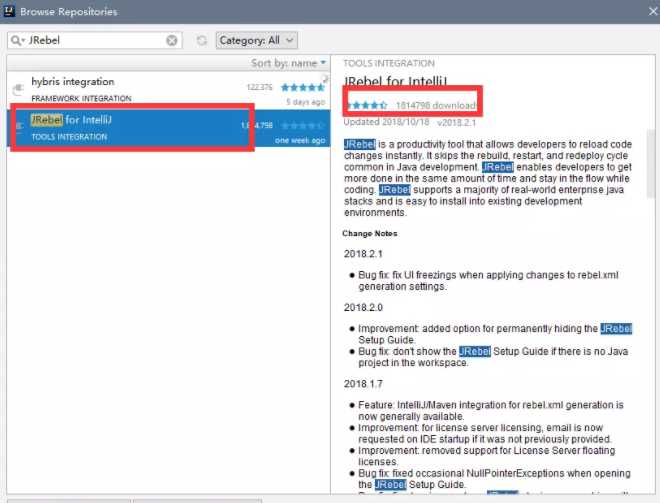The width and height of the screenshot is (660, 503).
Task: Click the JRebel for IntelliJ title in details
Action: click(x=395, y=81)
